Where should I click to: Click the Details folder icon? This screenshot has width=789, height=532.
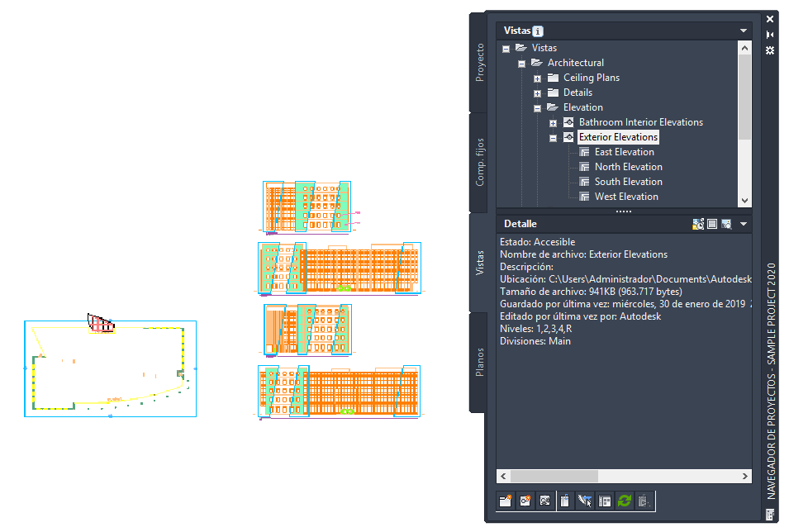tap(553, 93)
